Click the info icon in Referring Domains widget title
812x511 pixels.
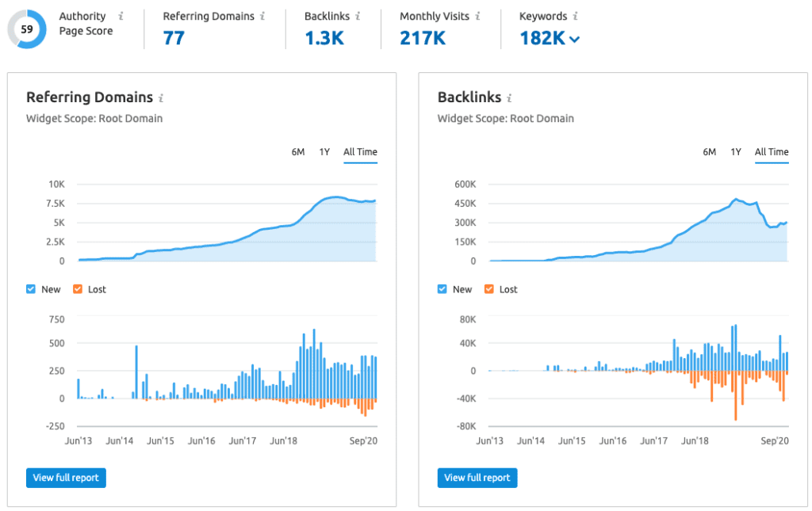pyautogui.click(x=161, y=97)
